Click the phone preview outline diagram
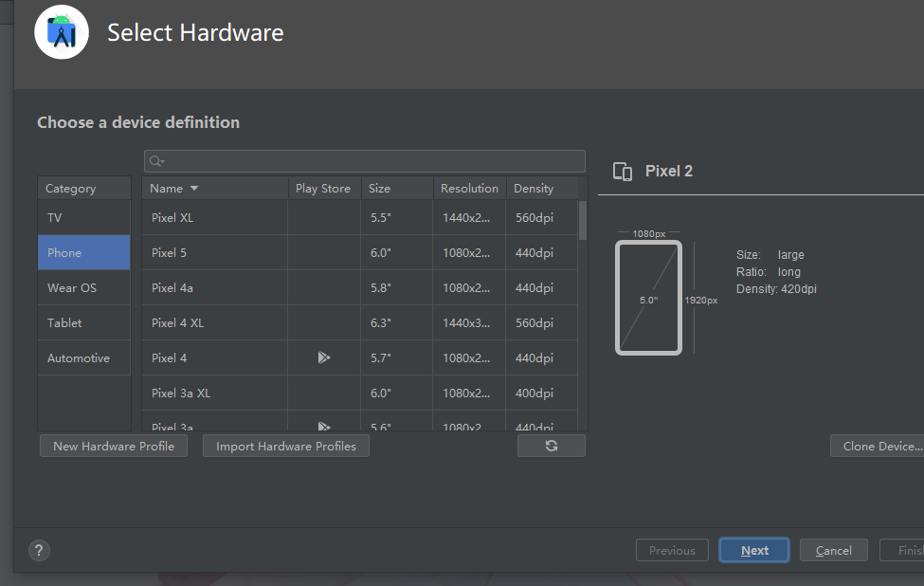Image resolution: width=924 pixels, height=586 pixels. click(648, 298)
